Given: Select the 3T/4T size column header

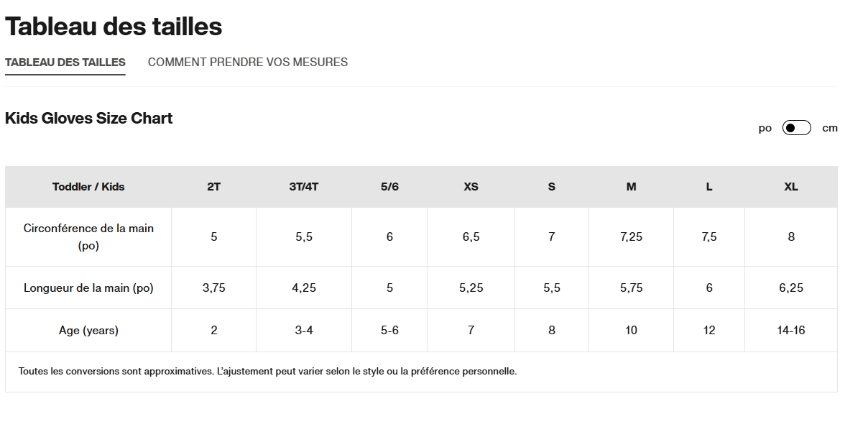Looking at the screenshot, I should point(304,187).
